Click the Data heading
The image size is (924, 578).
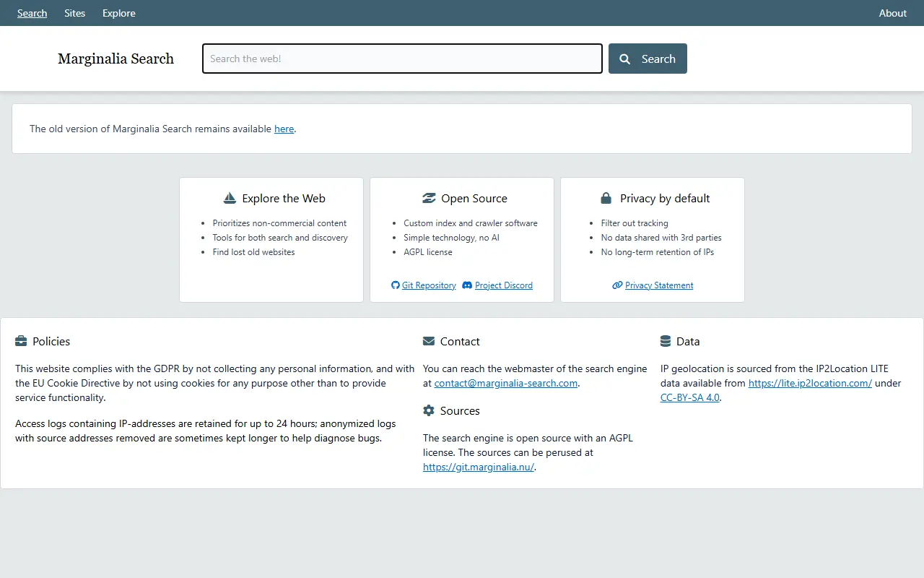click(688, 341)
